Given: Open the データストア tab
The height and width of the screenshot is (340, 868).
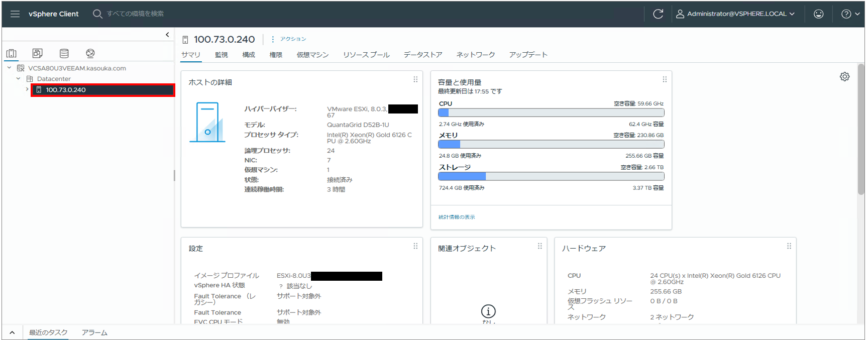Looking at the screenshot, I should (423, 55).
